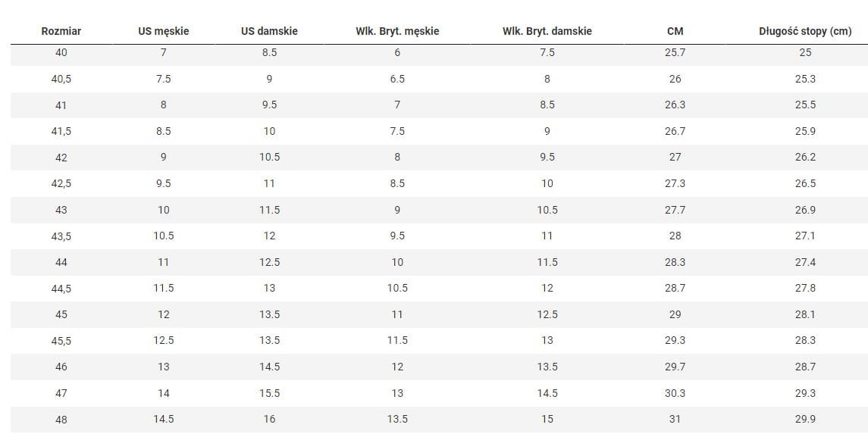Click the US damskie column header
Screen dimensions: 868x434
point(269,31)
